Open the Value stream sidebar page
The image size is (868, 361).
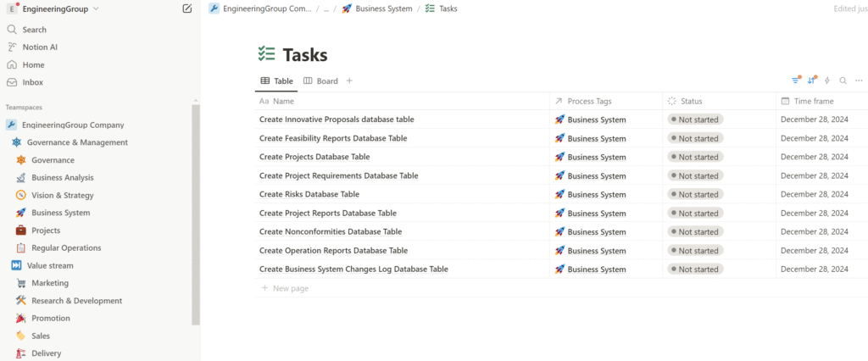(50, 265)
